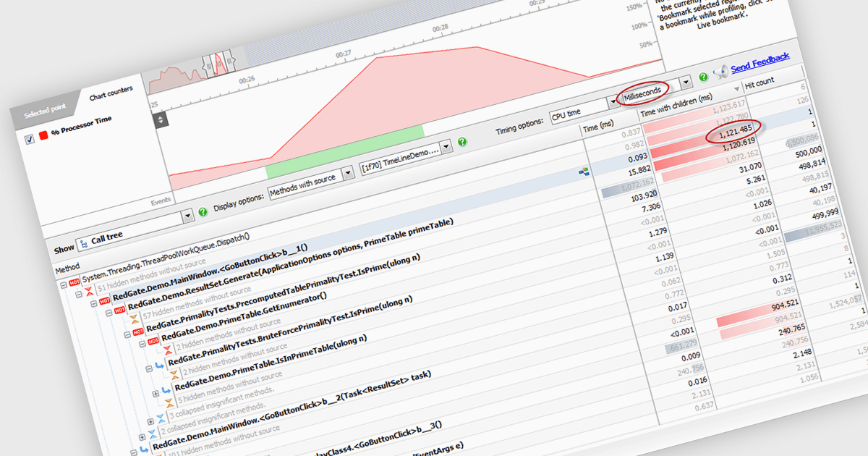Image resolution: width=868 pixels, height=456 pixels.
Task: Click orange hourglass icon beside 57 hidden methods
Action: pyautogui.click(x=135, y=319)
